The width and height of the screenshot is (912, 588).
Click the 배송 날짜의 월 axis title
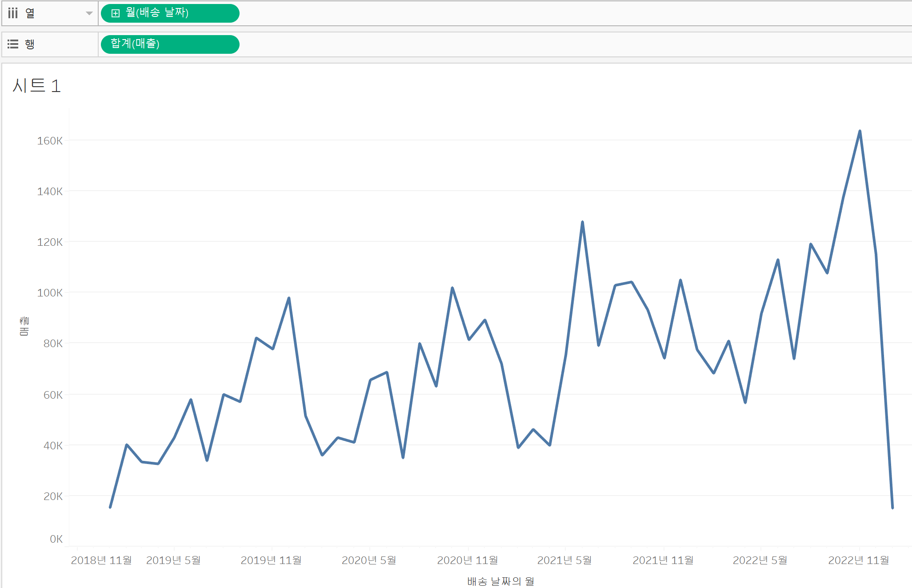pyautogui.click(x=500, y=581)
